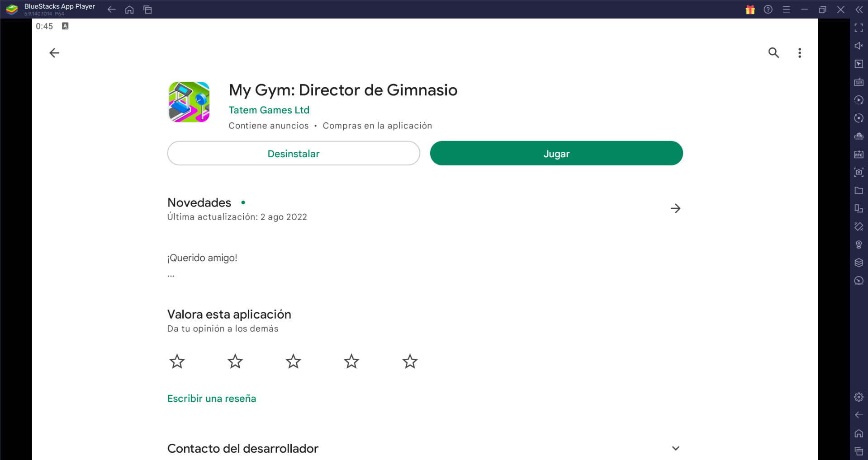
Task: Click sidebar bottom home icon
Action: pyautogui.click(x=859, y=433)
